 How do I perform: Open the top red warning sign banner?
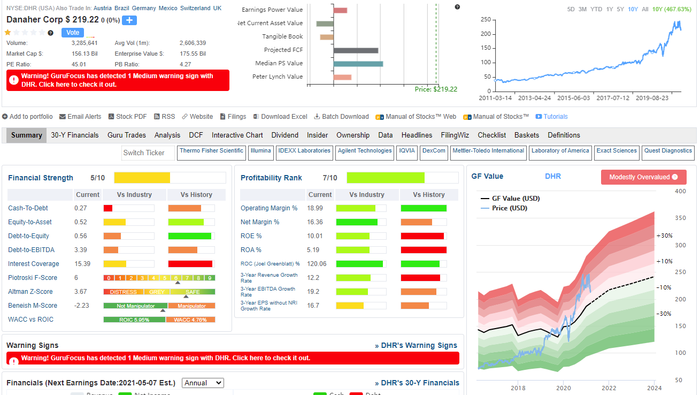(x=118, y=80)
